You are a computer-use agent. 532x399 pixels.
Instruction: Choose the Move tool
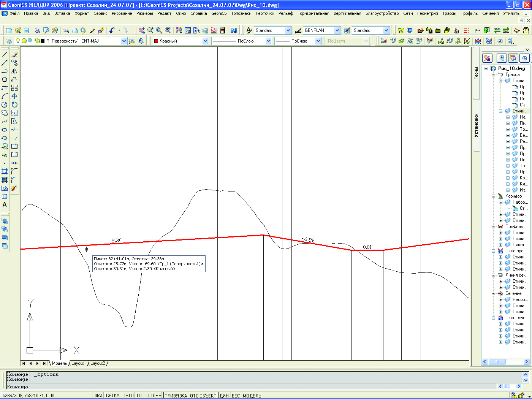(x=14, y=96)
